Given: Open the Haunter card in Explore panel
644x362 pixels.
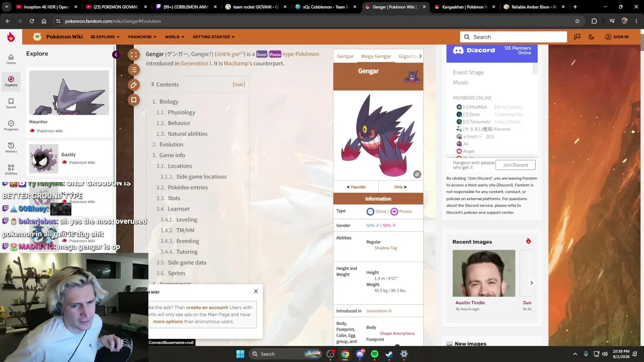Looking at the screenshot, I should click(x=69, y=103).
